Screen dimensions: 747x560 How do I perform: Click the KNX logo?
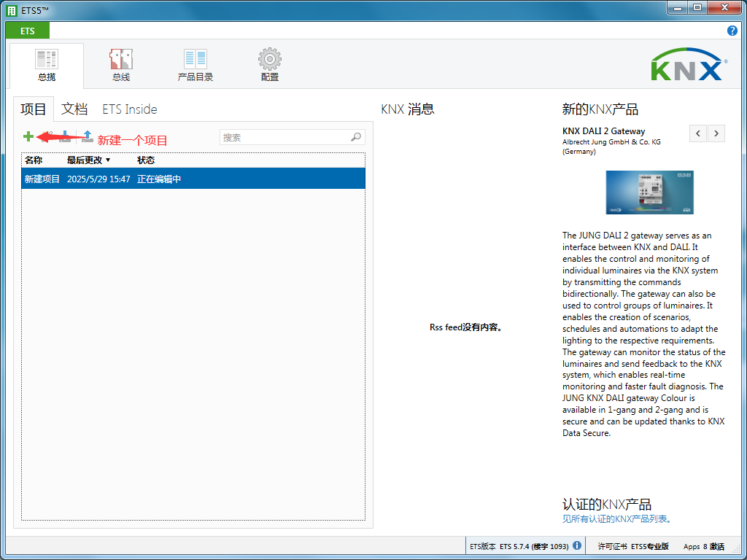tap(689, 64)
